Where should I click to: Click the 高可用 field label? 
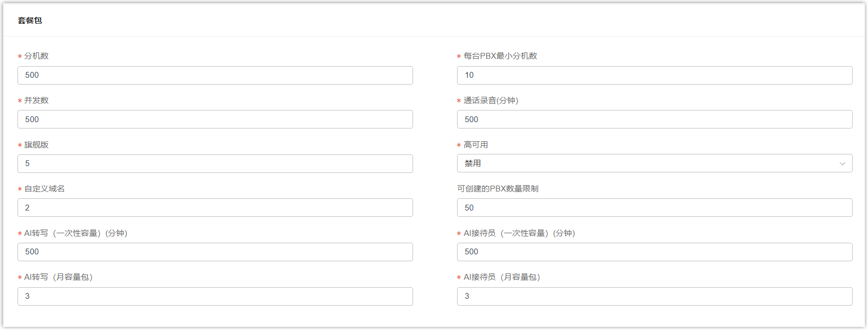476,145
